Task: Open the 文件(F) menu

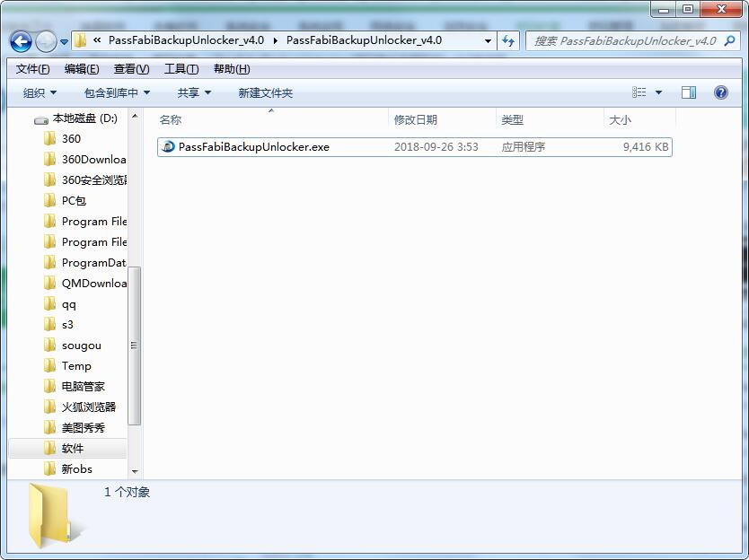Action: click(x=32, y=69)
